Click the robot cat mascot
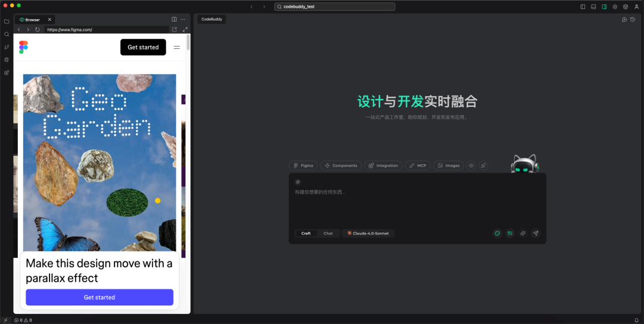This screenshot has width=644, height=324. [x=525, y=163]
